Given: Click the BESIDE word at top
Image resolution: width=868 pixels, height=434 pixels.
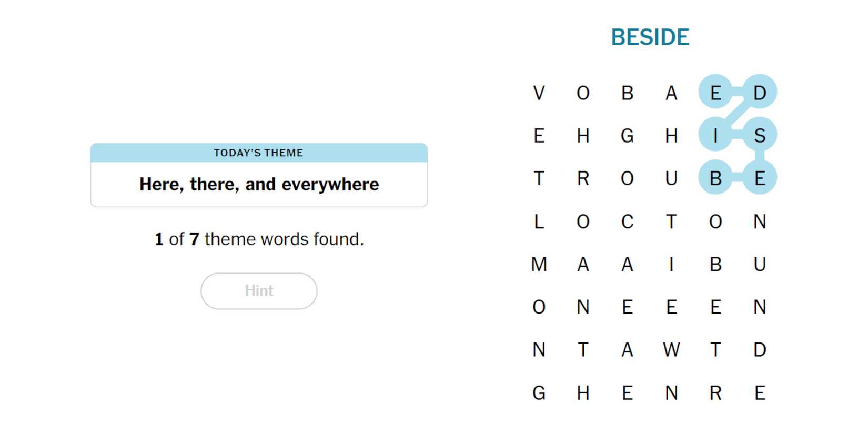Looking at the screenshot, I should tap(650, 37).
